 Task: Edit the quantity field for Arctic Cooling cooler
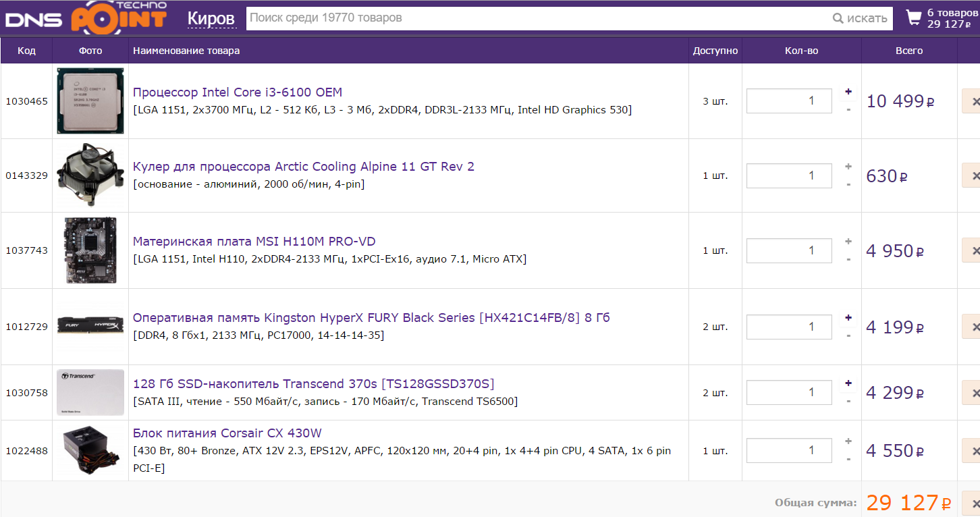pos(789,175)
